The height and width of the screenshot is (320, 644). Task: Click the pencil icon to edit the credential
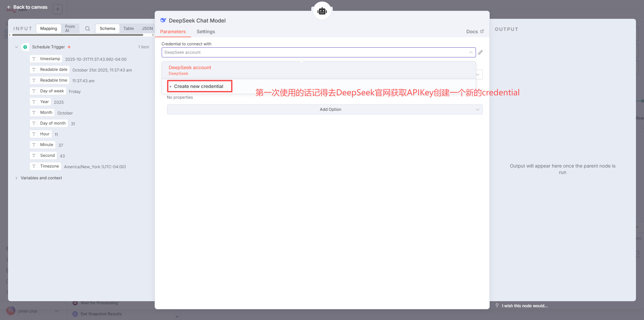click(x=480, y=52)
